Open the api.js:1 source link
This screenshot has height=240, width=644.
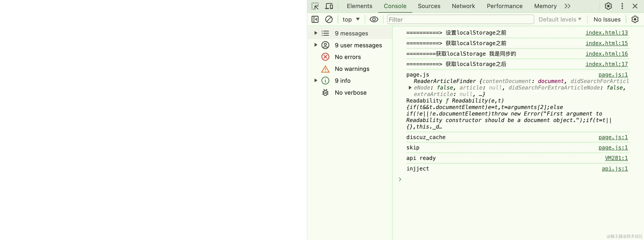tap(615, 169)
